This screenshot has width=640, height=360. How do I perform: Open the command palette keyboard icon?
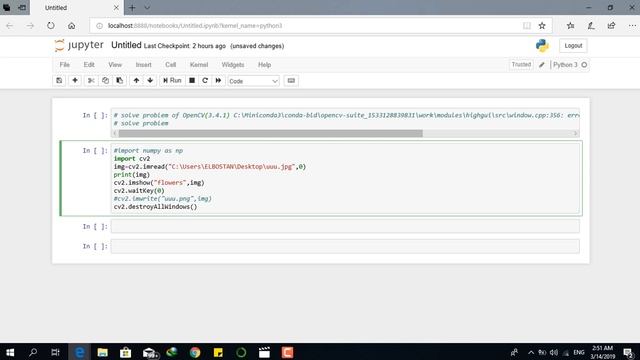[291, 81]
